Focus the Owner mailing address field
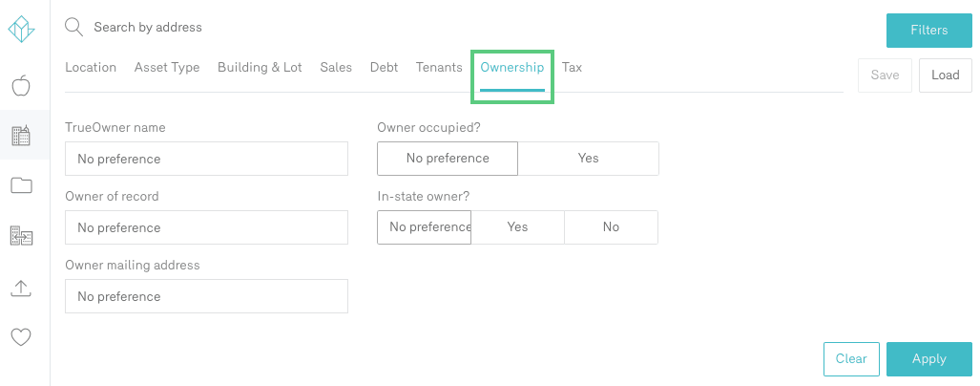The height and width of the screenshot is (386, 980). coord(206,296)
